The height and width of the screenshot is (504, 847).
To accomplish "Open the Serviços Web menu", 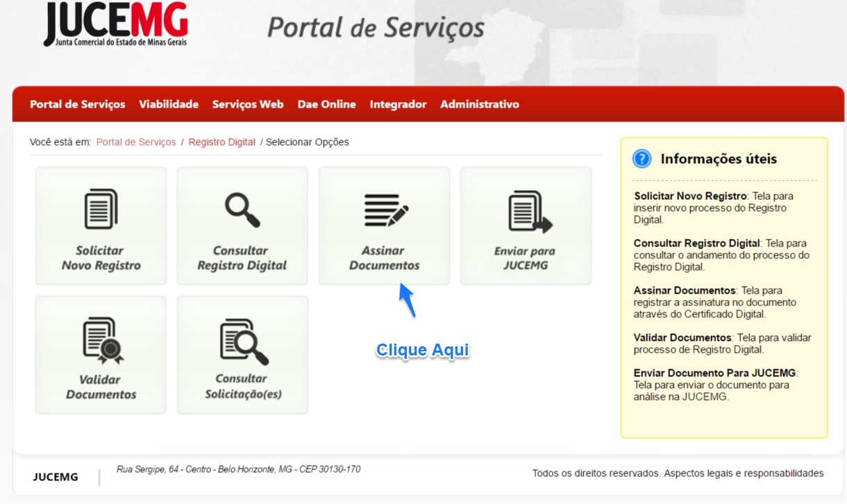I will (x=248, y=104).
